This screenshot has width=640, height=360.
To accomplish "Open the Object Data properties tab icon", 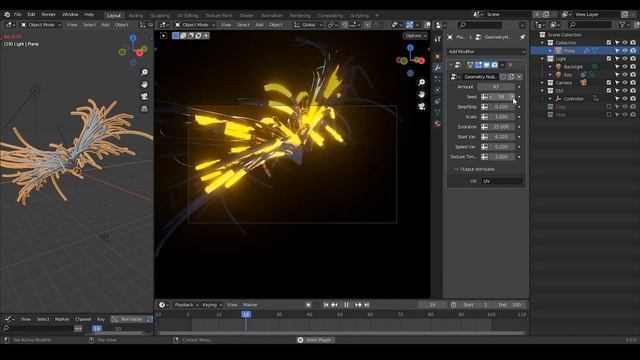I will 438,112.
